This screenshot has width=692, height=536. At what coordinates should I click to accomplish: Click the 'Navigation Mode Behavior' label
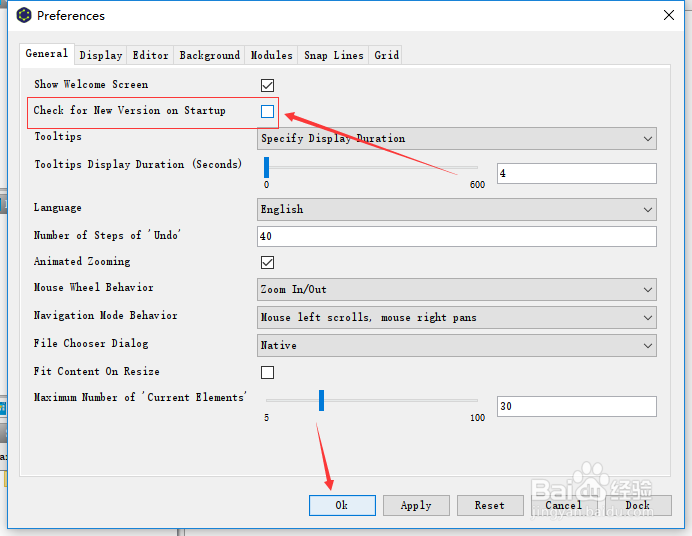(x=105, y=315)
